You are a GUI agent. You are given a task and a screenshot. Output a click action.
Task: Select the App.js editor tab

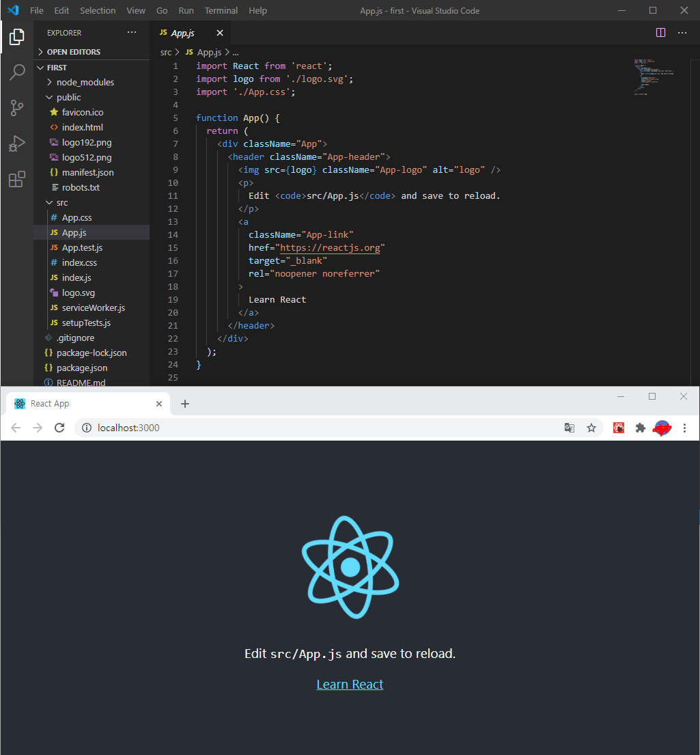[190, 33]
